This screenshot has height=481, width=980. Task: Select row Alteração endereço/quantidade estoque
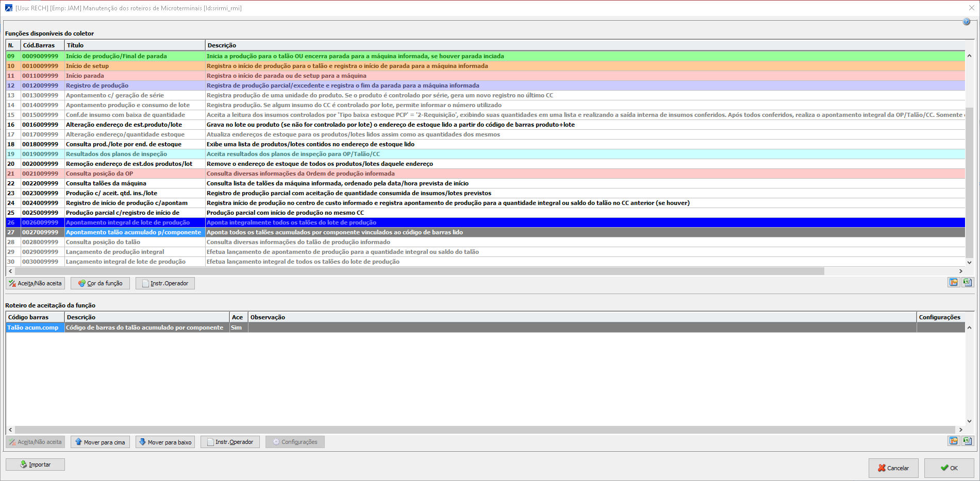pos(485,134)
